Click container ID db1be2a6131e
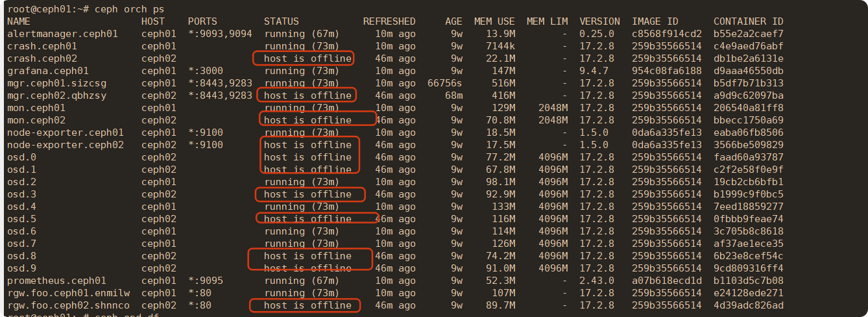Screen dimensions: 868x317 pos(749,58)
